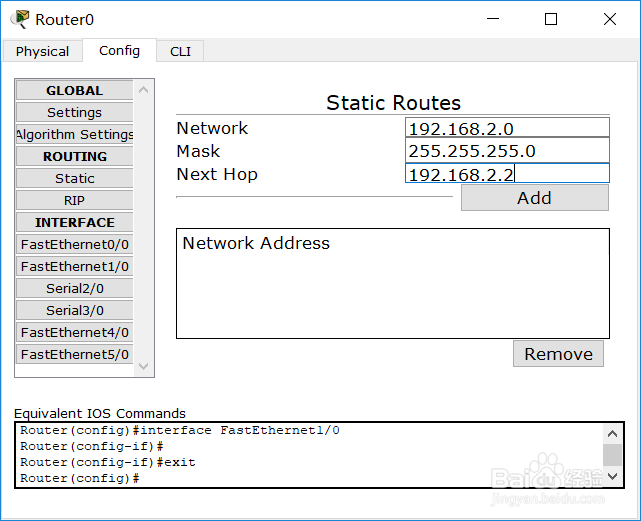This screenshot has width=641, height=521.
Task: Click the INTERFACE section header
Action: pyautogui.click(x=74, y=222)
